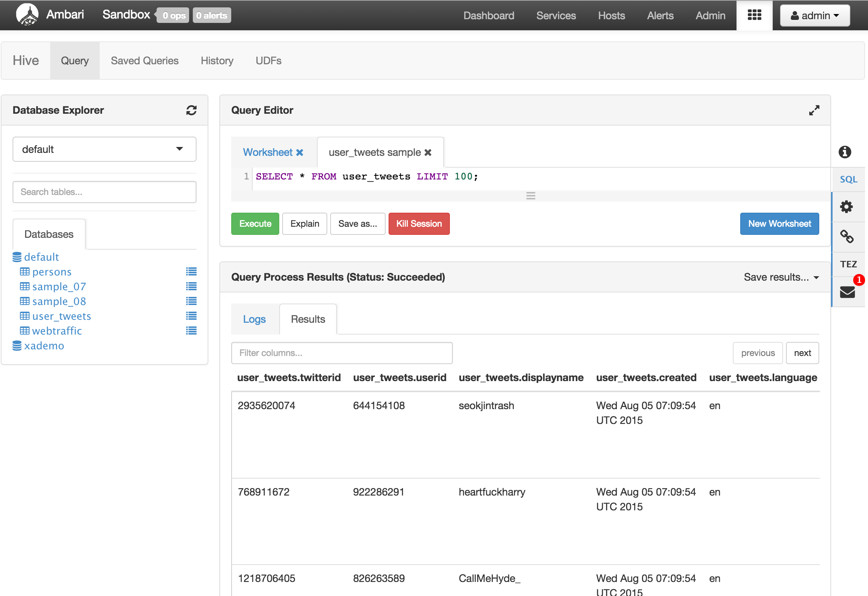Switch to the Logs tab
The height and width of the screenshot is (596, 868).
coord(254,319)
